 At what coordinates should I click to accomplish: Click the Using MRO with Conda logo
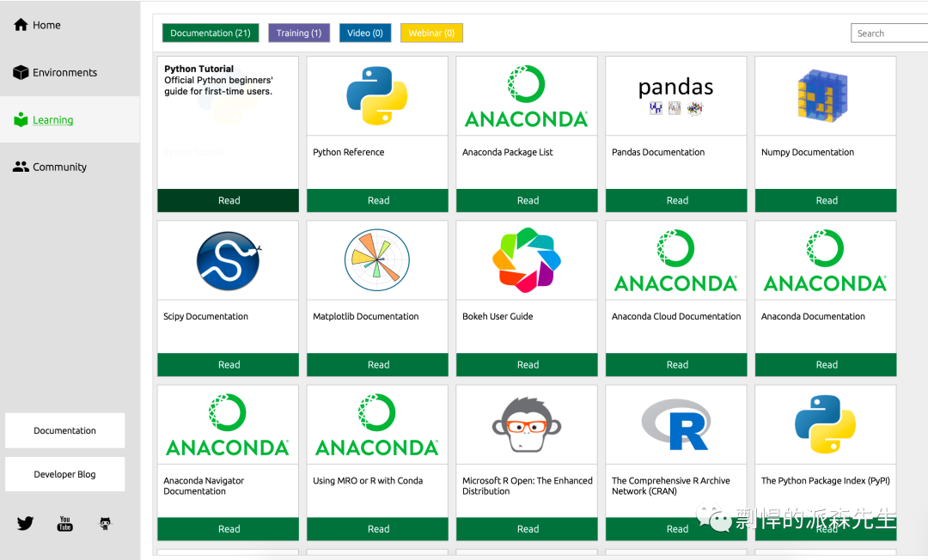[377, 425]
